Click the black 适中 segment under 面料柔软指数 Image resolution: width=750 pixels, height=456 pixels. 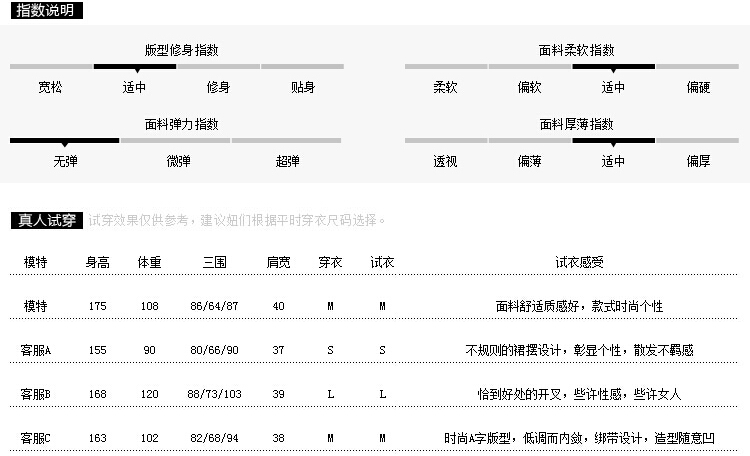tap(613, 67)
